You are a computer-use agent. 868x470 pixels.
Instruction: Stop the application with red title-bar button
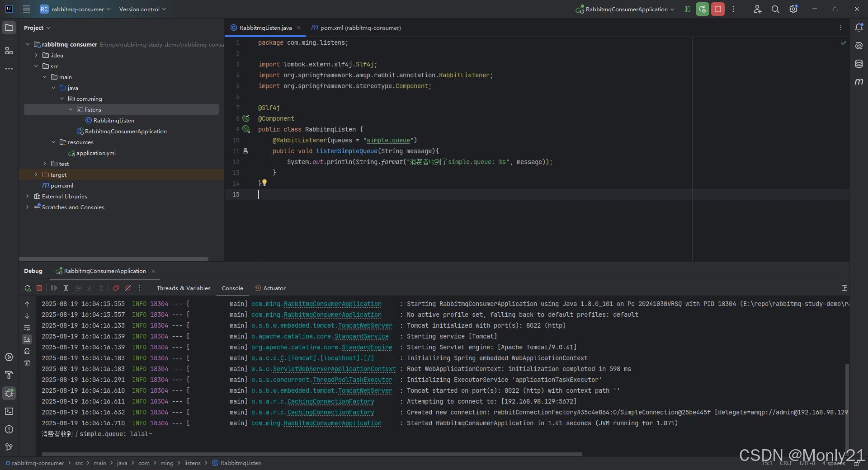(x=718, y=9)
